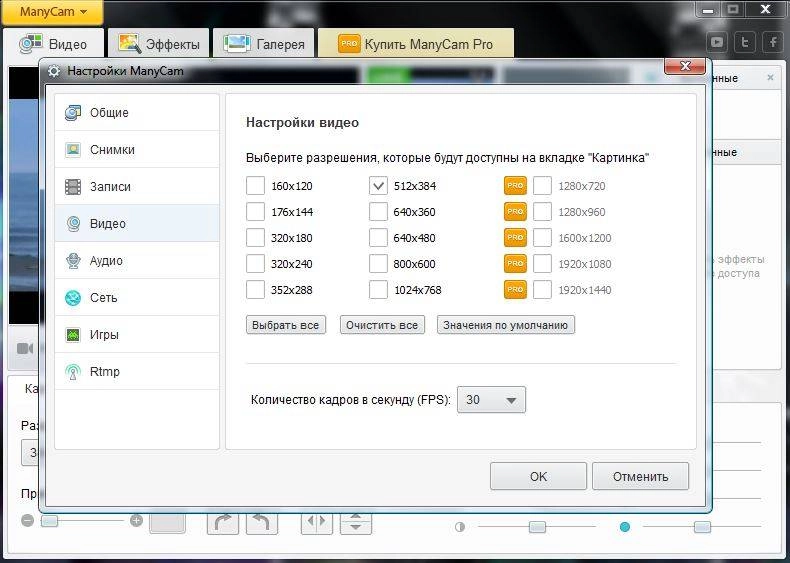Enable the 320x180 resolution checkbox

pyautogui.click(x=255, y=237)
